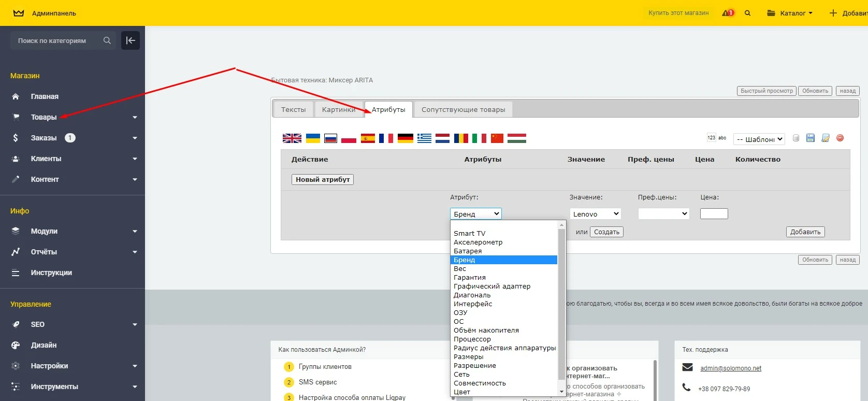The width and height of the screenshot is (868, 401).
Task: Click the crown logo in header
Action: pos(19,13)
